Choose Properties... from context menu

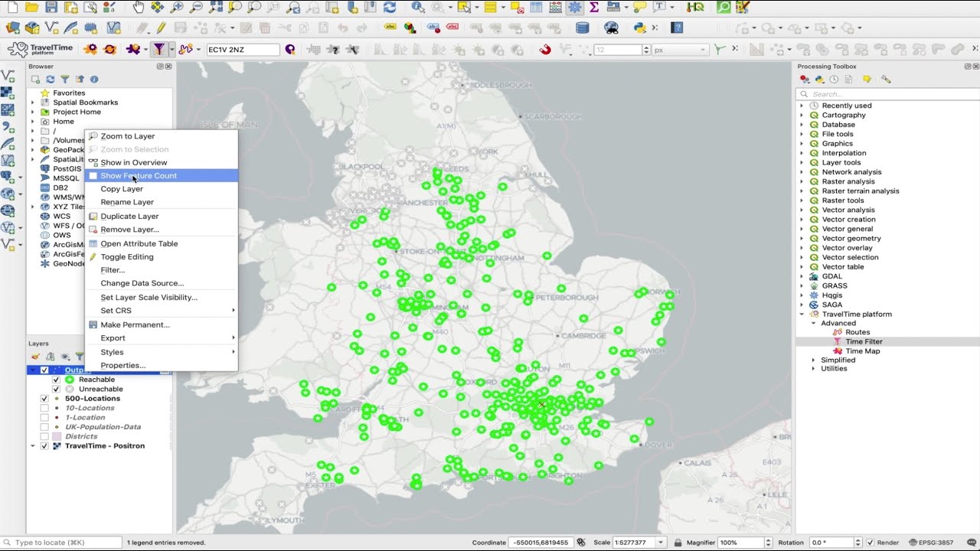point(162,366)
